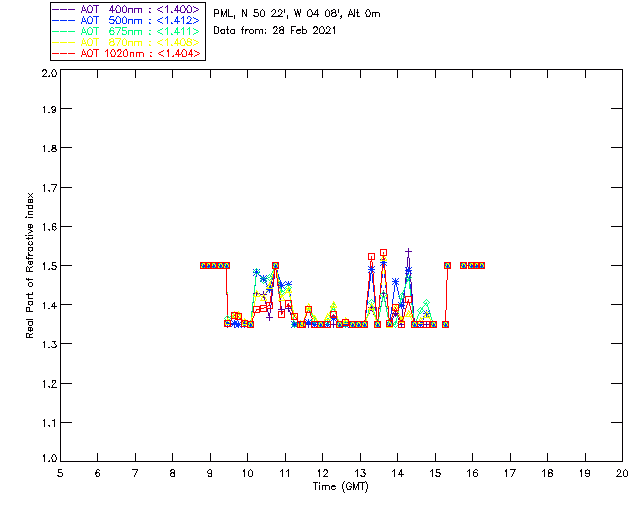Click the AOT 870nm legend entry
This screenshot has height=512, width=640.
pyautogui.click(x=127, y=42)
